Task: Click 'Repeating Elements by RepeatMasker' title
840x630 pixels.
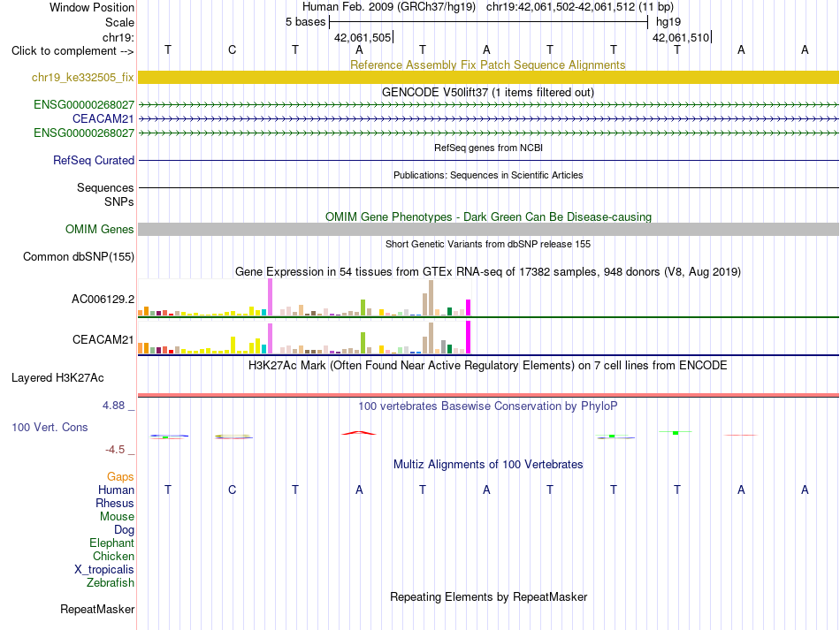Action: [488, 596]
